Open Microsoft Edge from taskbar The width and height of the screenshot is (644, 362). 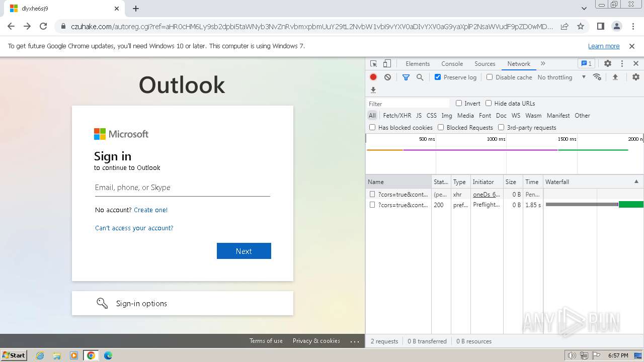pos(108,355)
